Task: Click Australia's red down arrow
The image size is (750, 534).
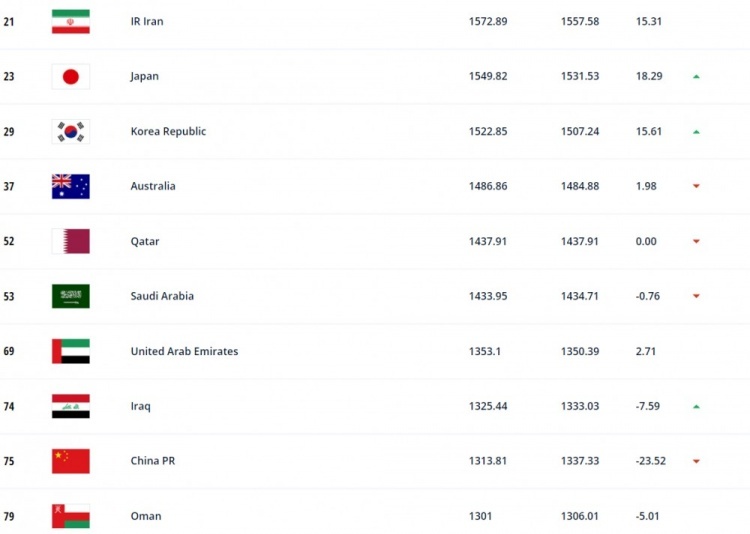Action: point(696,186)
